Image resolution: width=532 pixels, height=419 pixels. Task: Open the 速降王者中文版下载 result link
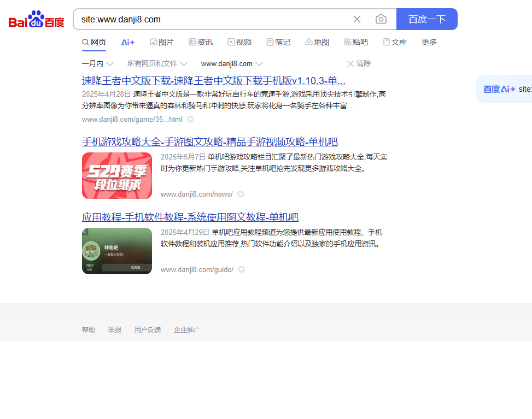[x=214, y=81]
